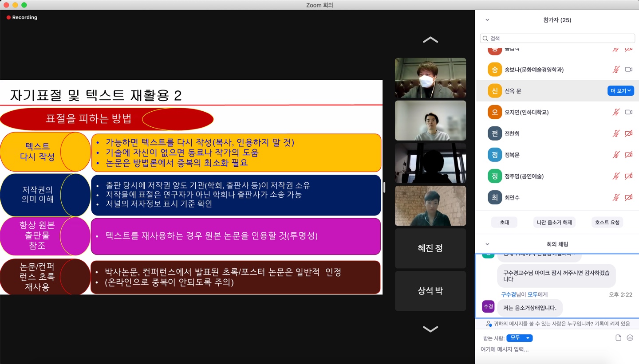Image resolution: width=639 pixels, height=364 pixels.
Task: Click the purple 수경 chat avatar
Action: (488, 306)
